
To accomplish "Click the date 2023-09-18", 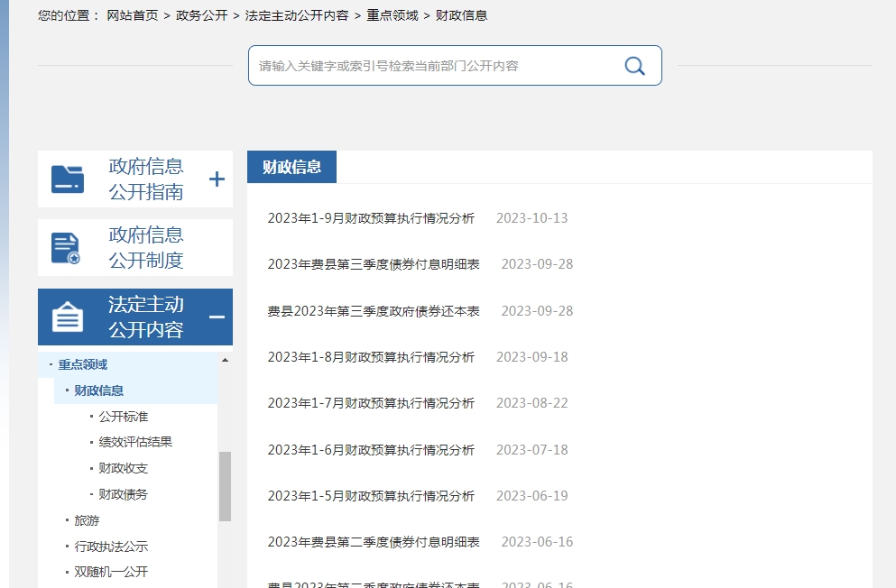I will [x=532, y=357].
